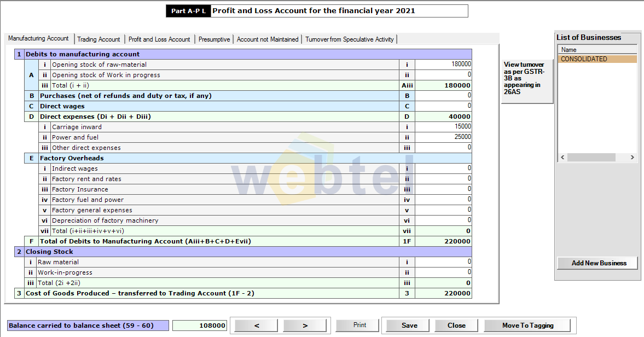Screen dimensions: 644x337
Task: Click 'Power and fuel' label
Action: tap(75, 137)
